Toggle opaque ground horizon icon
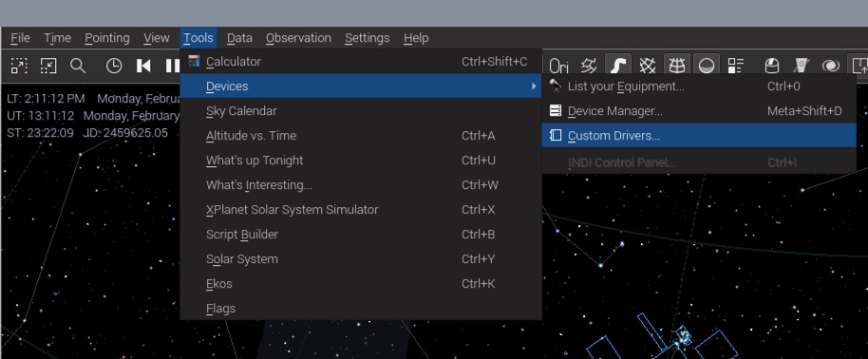The width and height of the screenshot is (868, 359). pyautogui.click(x=707, y=66)
